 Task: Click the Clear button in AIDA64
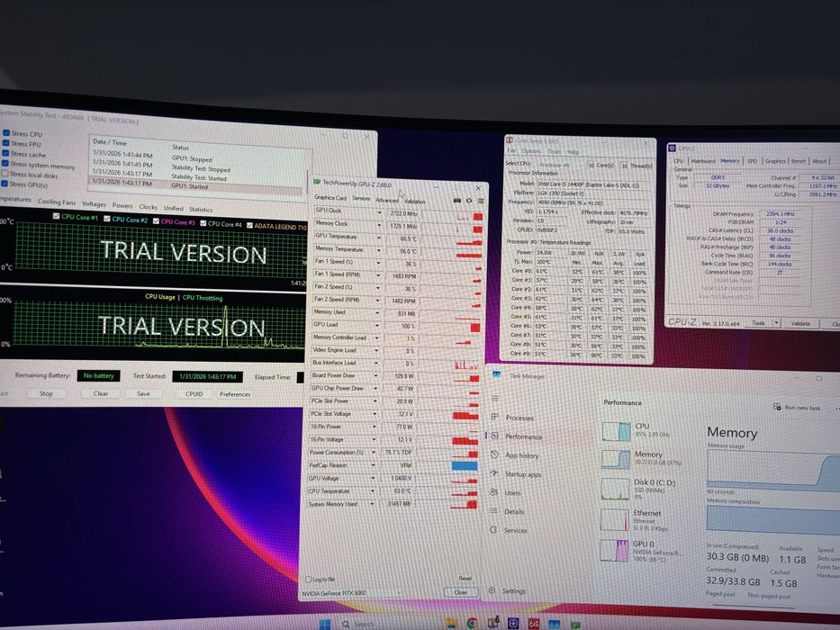[101, 393]
